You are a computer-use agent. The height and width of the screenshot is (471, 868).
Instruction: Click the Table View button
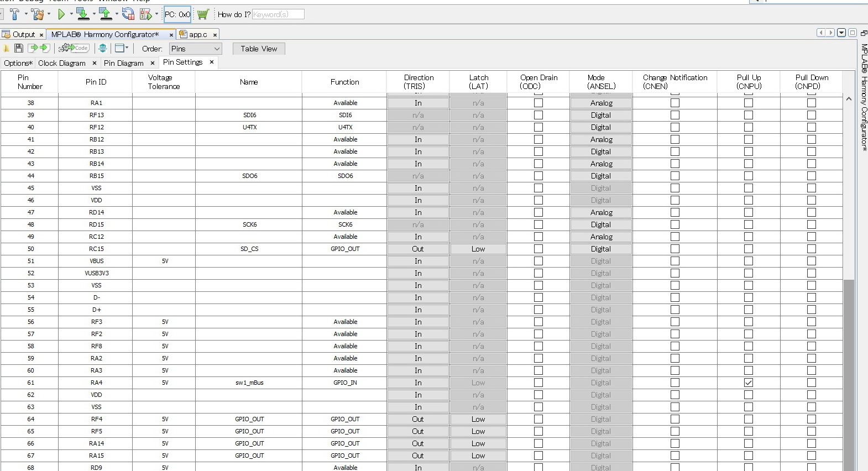click(259, 49)
